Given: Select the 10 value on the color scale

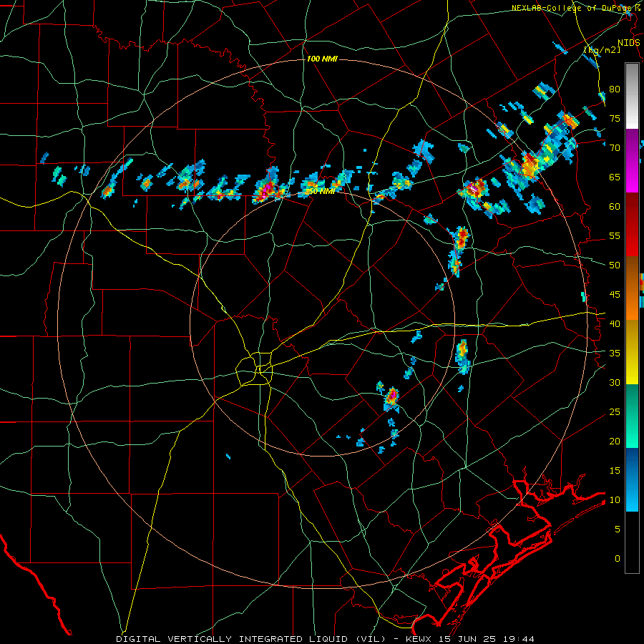Looking at the screenshot, I should click(615, 500).
